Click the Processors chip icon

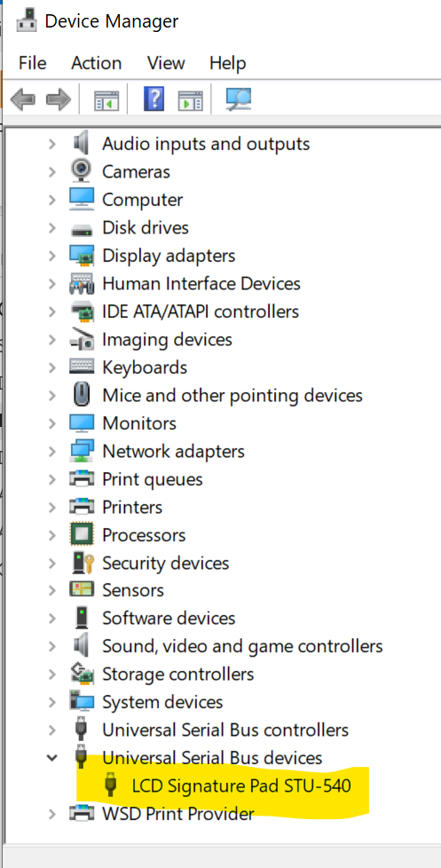coord(82,534)
